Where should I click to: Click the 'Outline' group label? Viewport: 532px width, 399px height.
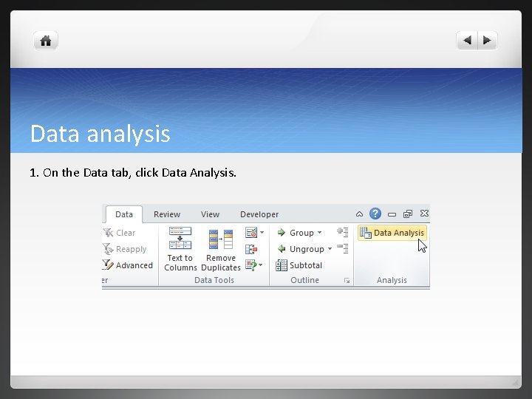[x=304, y=280]
